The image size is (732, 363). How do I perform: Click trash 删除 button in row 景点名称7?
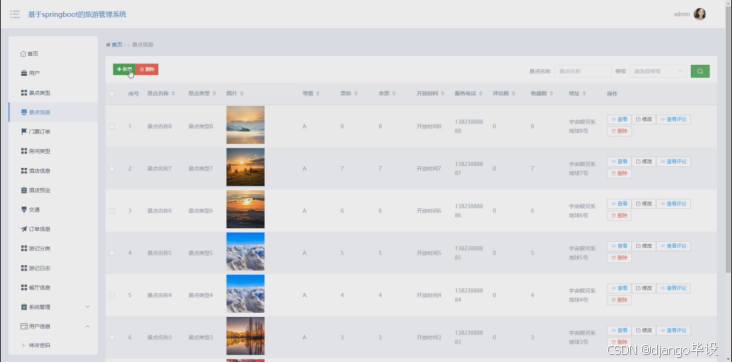pyautogui.click(x=619, y=174)
